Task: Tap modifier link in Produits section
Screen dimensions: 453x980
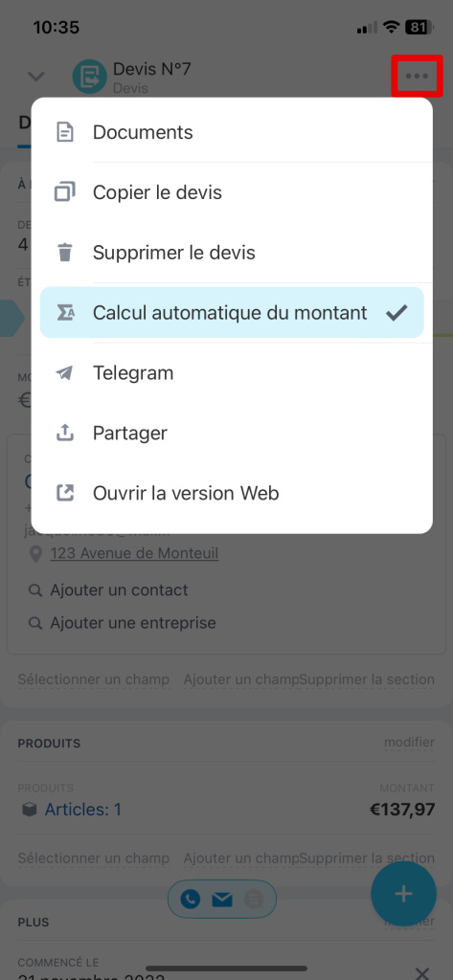Action: click(x=409, y=743)
